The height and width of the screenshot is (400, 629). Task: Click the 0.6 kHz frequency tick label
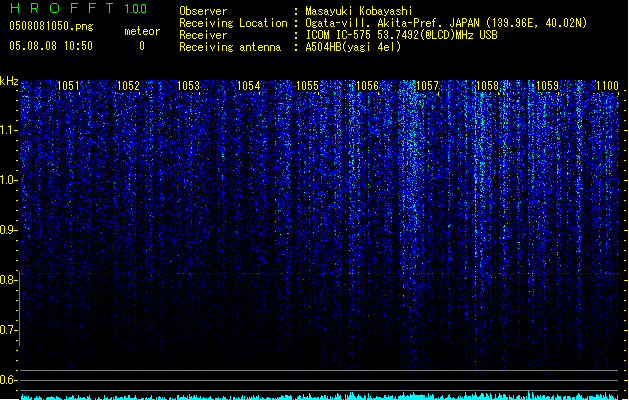point(8,380)
